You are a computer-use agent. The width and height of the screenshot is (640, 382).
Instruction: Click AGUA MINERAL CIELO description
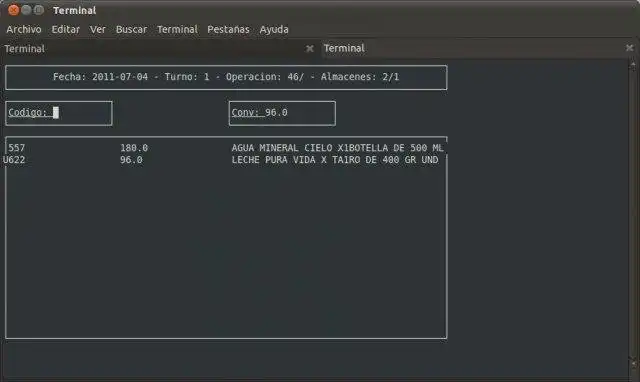[337, 148]
